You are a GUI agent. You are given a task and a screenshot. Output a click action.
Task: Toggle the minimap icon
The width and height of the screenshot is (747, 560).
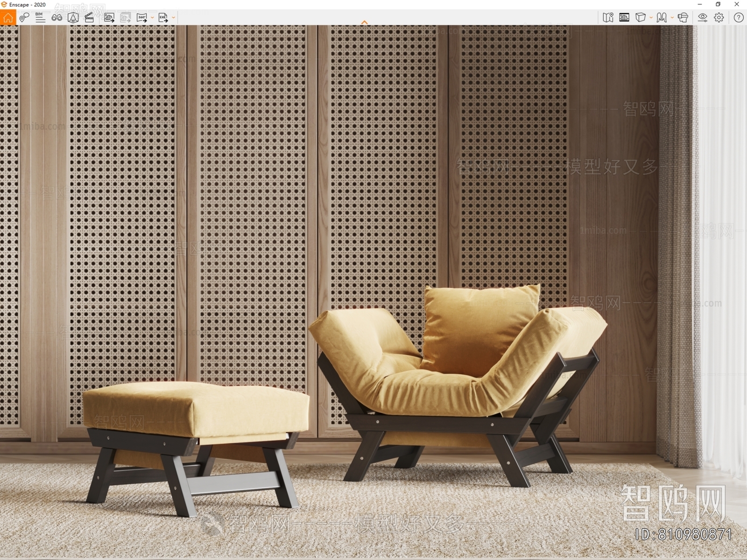pyautogui.click(x=608, y=18)
